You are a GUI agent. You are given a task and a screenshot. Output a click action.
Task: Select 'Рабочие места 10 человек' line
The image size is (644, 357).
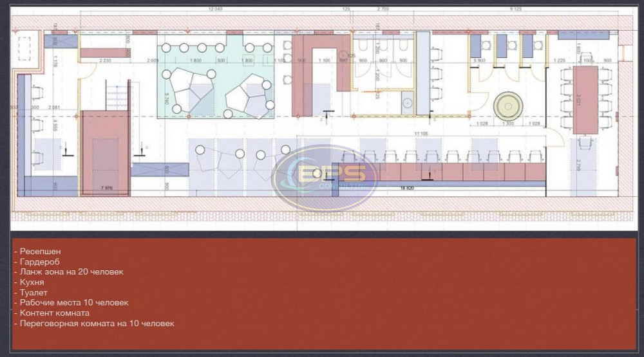pyautogui.click(x=73, y=303)
